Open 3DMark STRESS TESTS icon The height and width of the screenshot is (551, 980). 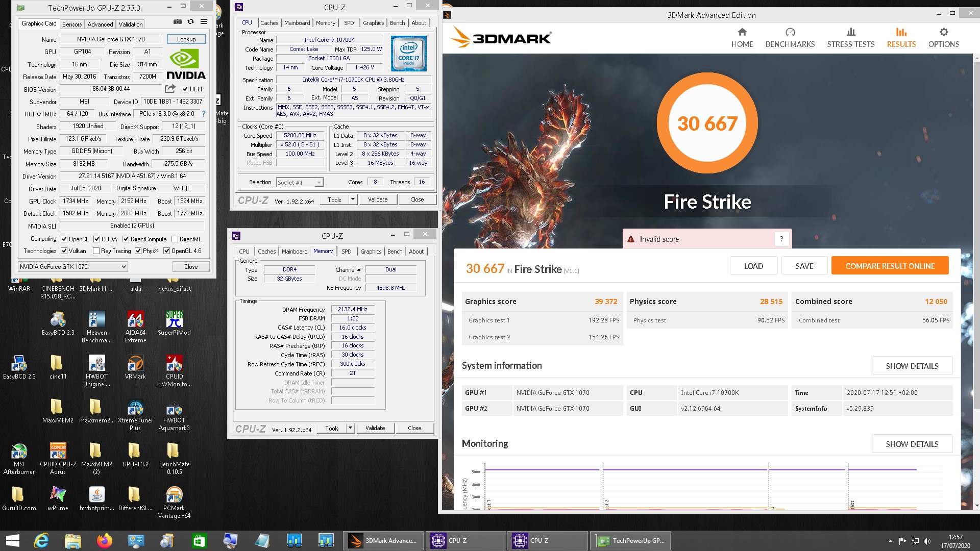click(x=850, y=32)
